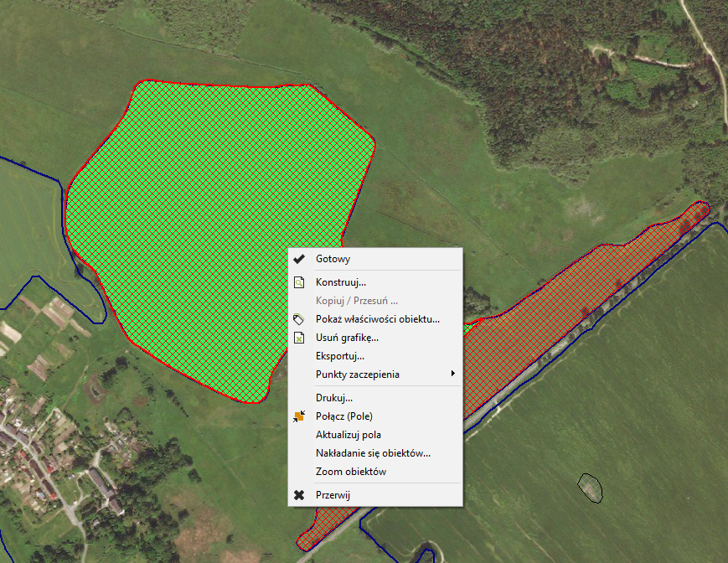Click the magnifier document icon beside Konstruuj

tap(299, 282)
